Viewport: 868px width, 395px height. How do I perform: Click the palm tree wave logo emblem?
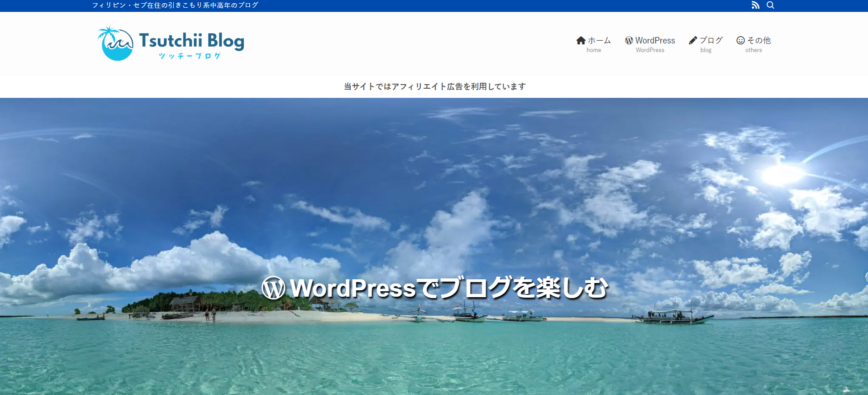point(115,43)
